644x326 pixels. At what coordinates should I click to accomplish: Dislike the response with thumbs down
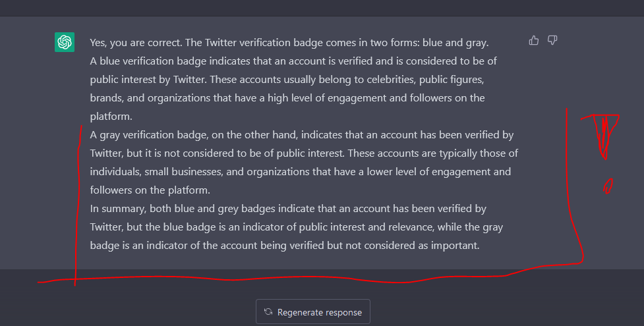point(552,41)
